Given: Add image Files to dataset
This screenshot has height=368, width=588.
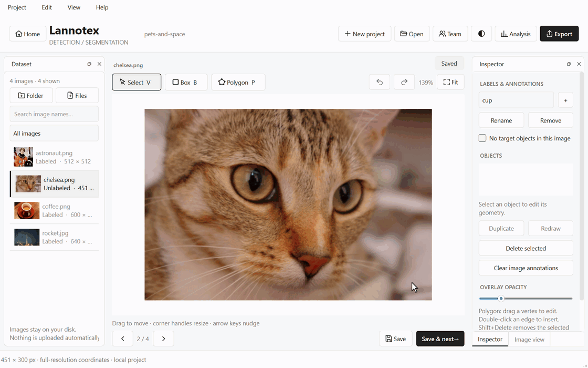Looking at the screenshot, I should (x=77, y=95).
